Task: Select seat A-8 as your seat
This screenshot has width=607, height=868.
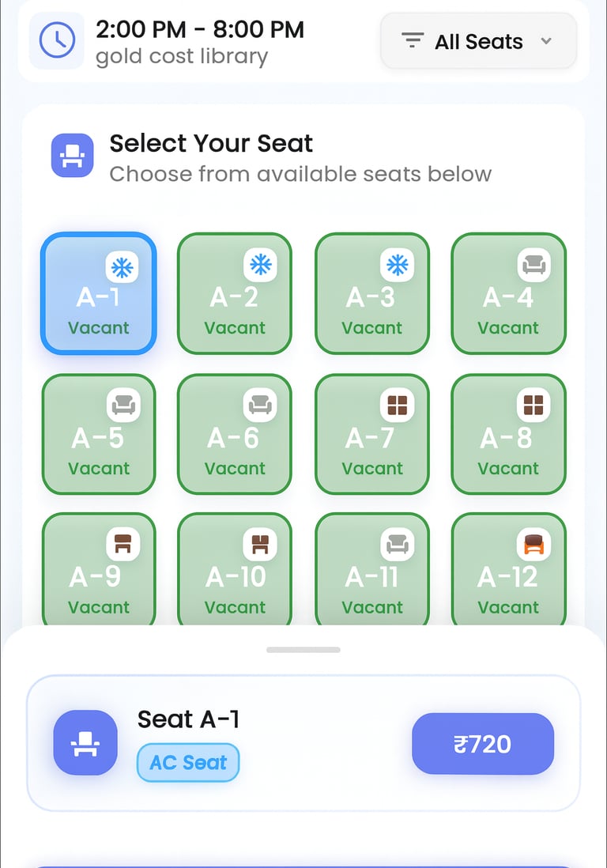Action: tap(508, 434)
